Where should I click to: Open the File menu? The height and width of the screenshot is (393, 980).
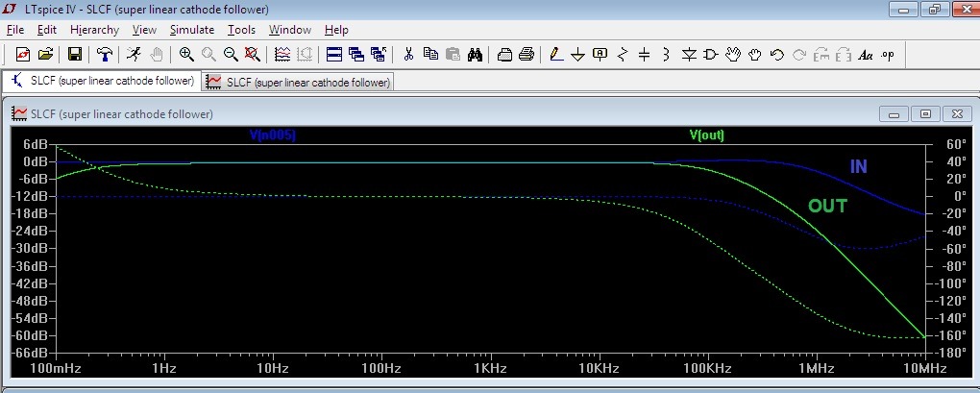click(x=15, y=30)
